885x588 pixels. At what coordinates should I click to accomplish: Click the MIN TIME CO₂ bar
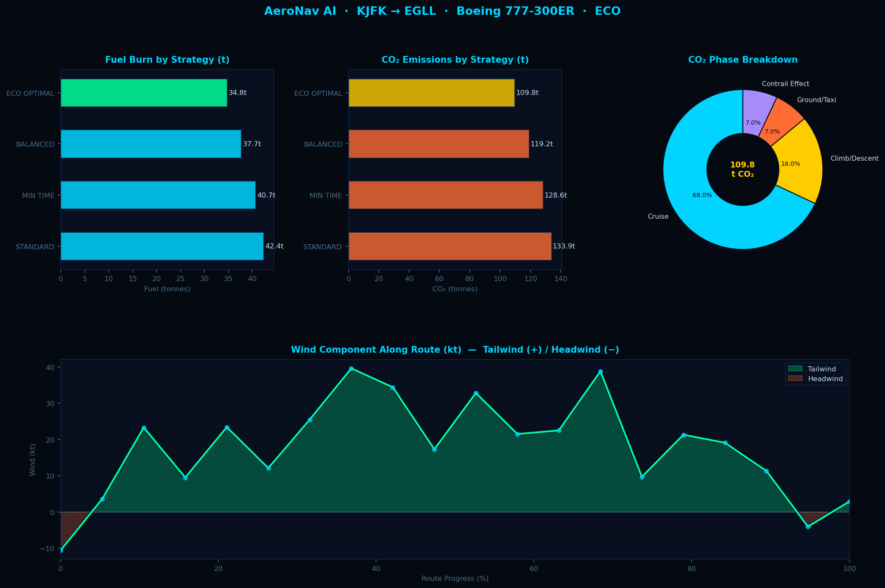445,195
